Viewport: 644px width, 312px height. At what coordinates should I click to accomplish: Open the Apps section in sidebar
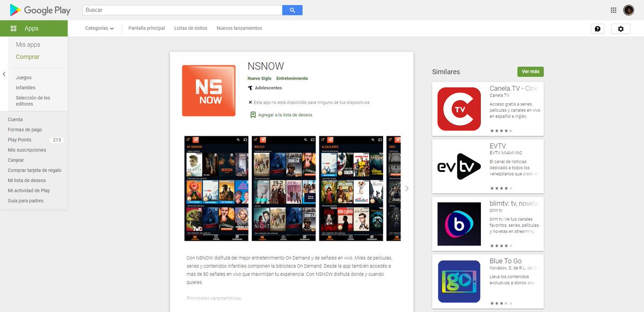point(34,28)
